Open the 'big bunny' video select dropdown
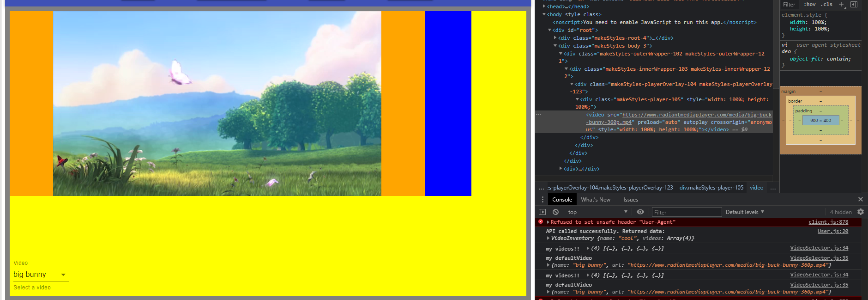Image resolution: width=868 pixels, height=300 pixels. (41, 275)
